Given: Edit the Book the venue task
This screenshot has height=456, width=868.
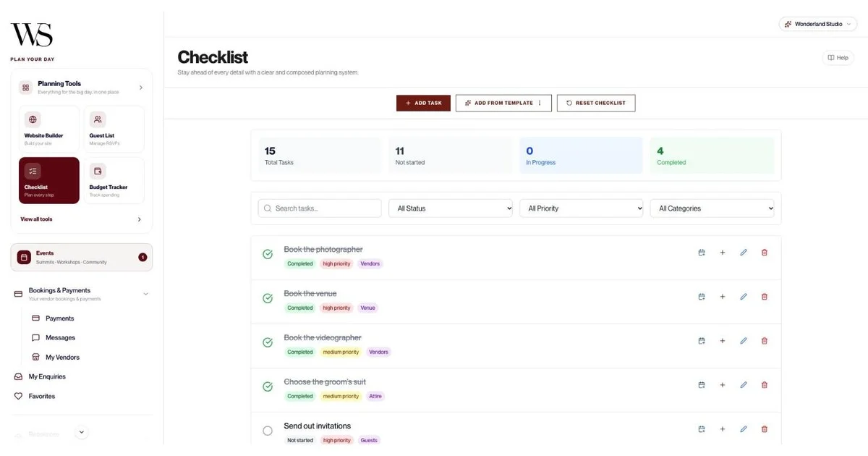Looking at the screenshot, I should tap(744, 297).
